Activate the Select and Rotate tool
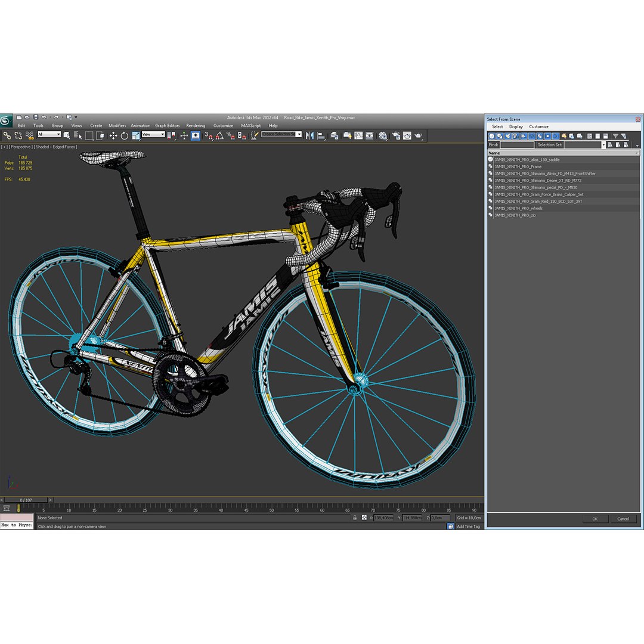 [125, 135]
